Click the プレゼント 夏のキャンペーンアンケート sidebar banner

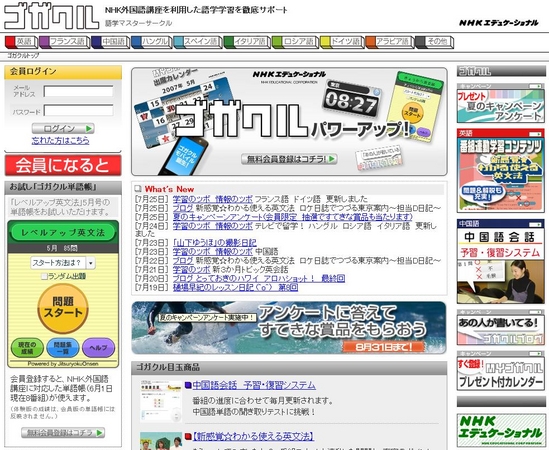pos(501,106)
